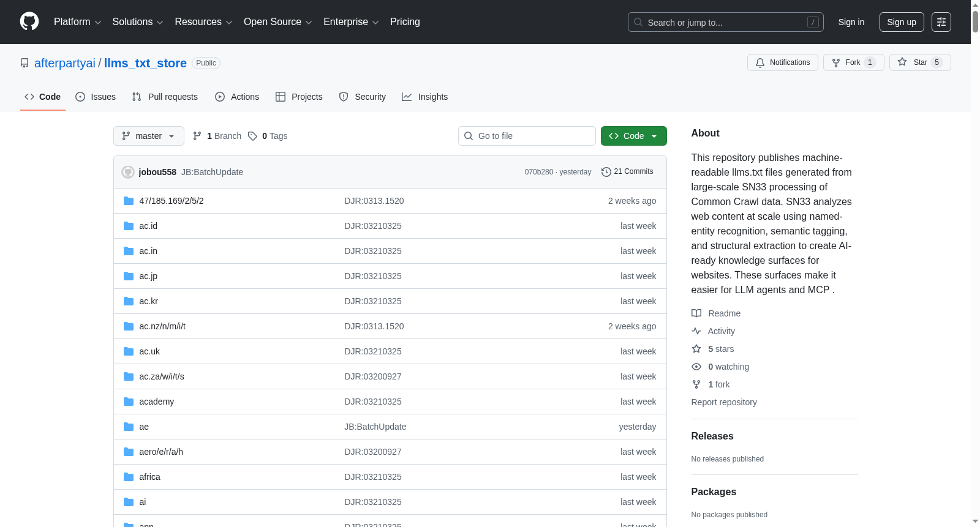
Task: Open the Pricing link in header
Action: [405, 22]
